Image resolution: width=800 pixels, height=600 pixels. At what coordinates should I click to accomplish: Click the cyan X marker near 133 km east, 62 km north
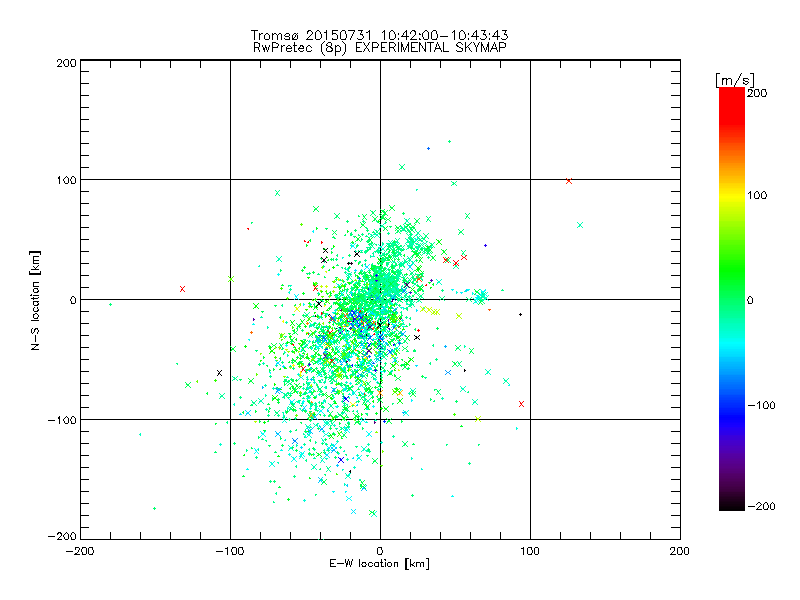pos(580,225)
